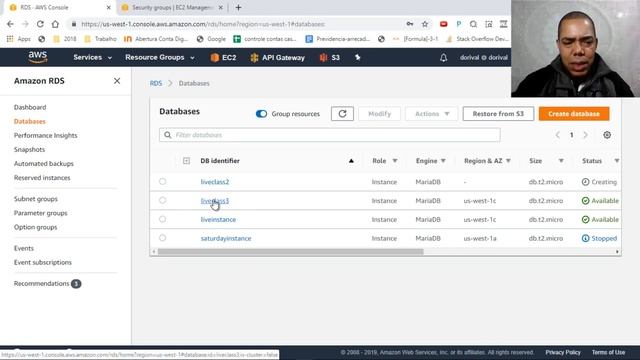Open the liveclass2 database link
The height and width of the screenshot is (360, 640).
click(x=215, y=182)
